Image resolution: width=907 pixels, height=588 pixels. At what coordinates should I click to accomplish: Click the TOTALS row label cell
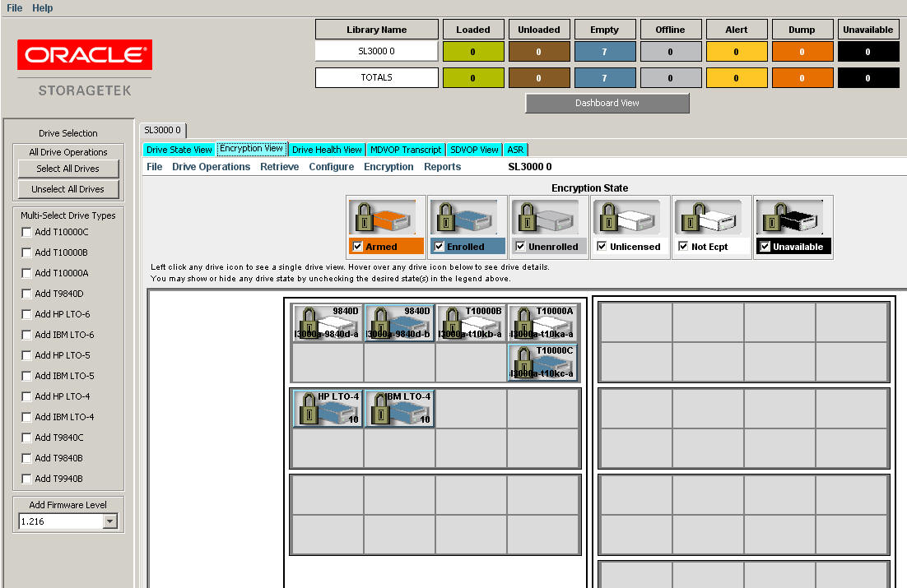377,77
